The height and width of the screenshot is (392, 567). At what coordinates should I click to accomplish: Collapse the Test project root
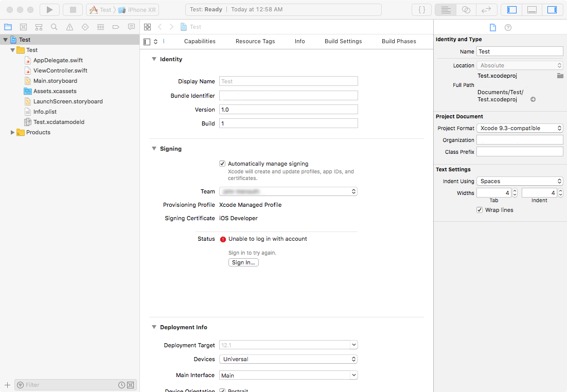pyautogui.click(x=6, y=40)
